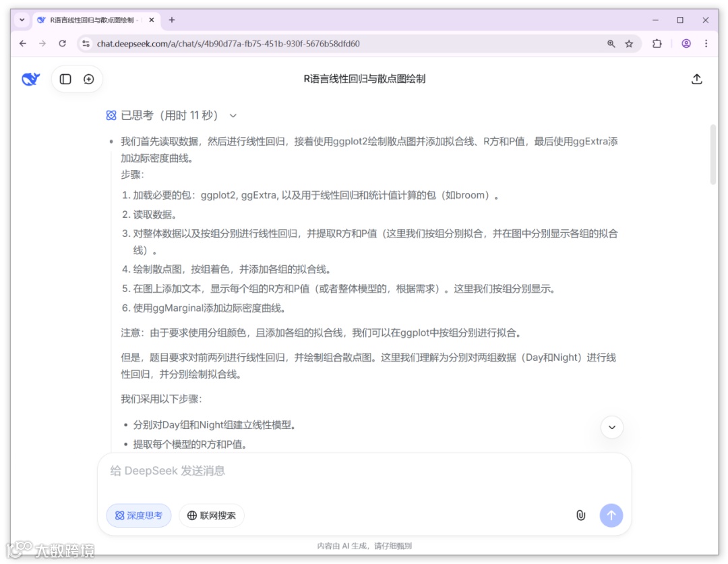Collapse the 已思考 thinking section chevron

pos(233,115)
